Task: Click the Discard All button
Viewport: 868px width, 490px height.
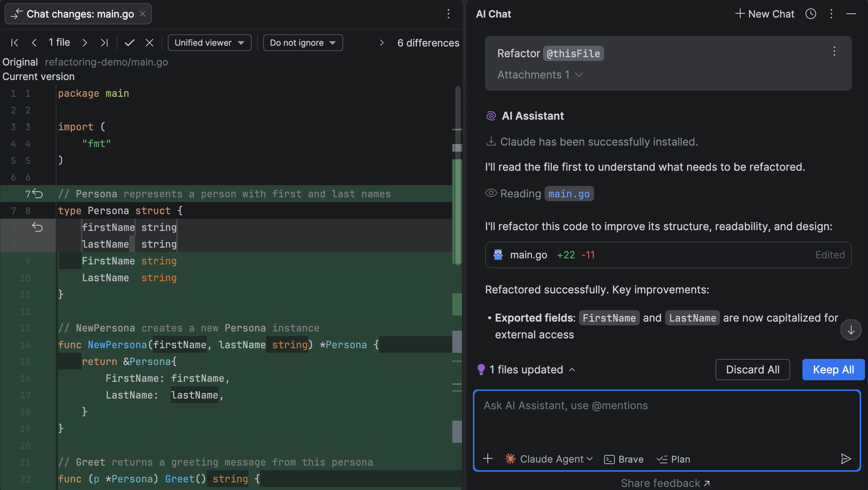Action: coord(752,370)
